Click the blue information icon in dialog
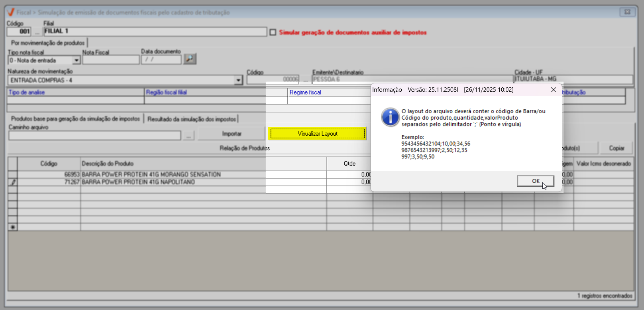This screenshot has width=644, height=310. tap(390, 117)
